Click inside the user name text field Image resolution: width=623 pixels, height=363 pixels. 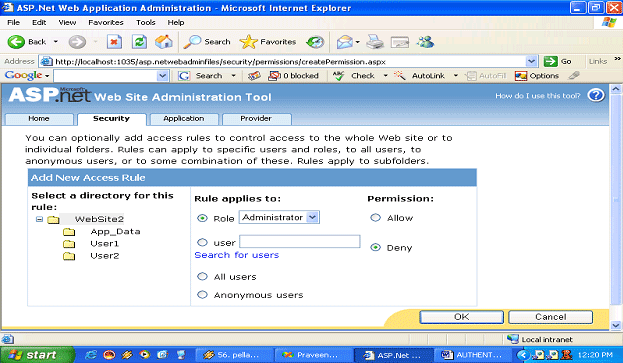pos(300,241)
